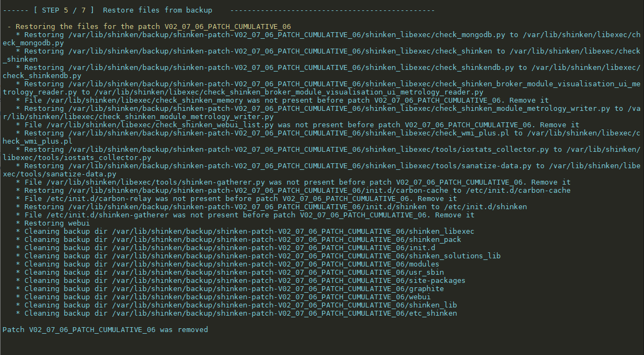The height and width of the screenshot is (355, 644).
Task: Click the cleaning line ending in site-packages
Action: [x=241, y=281]
